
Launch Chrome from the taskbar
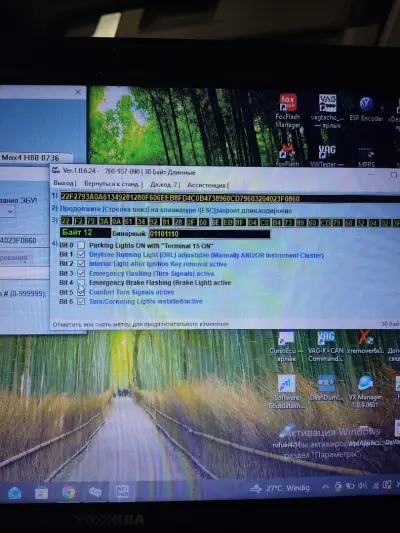(x=68, y=492)
